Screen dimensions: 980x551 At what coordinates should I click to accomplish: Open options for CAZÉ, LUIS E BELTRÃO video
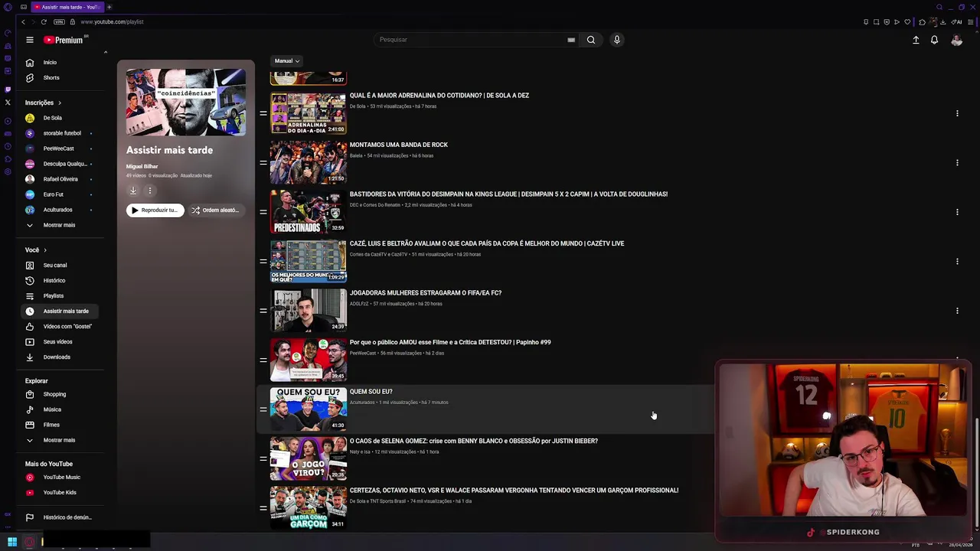[x=957, y=261]
